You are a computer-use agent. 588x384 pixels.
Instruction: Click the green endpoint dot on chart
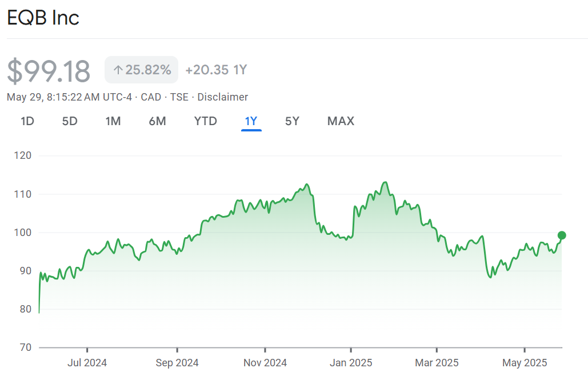click(562, 235)
